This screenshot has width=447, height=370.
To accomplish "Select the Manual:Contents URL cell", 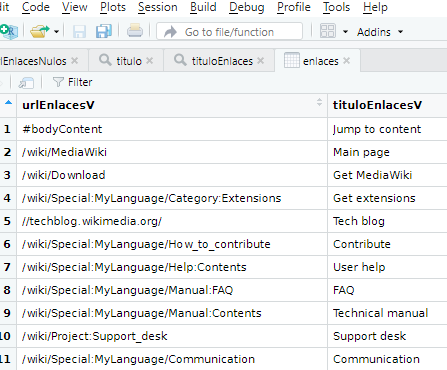I will [x=172, y=313].
